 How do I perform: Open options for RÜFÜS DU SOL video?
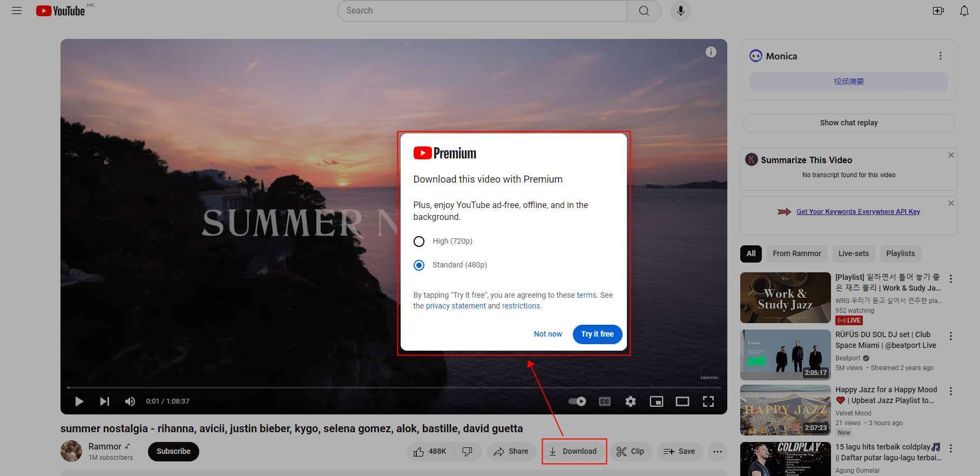950,337
